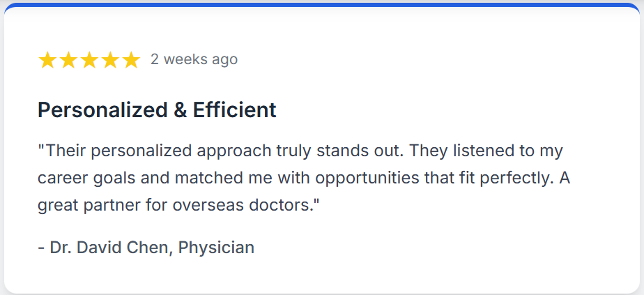Image resolution: width=644 pixels, height=295 pixels.
Task: Click the "Physician" job title
Action: 216,247
